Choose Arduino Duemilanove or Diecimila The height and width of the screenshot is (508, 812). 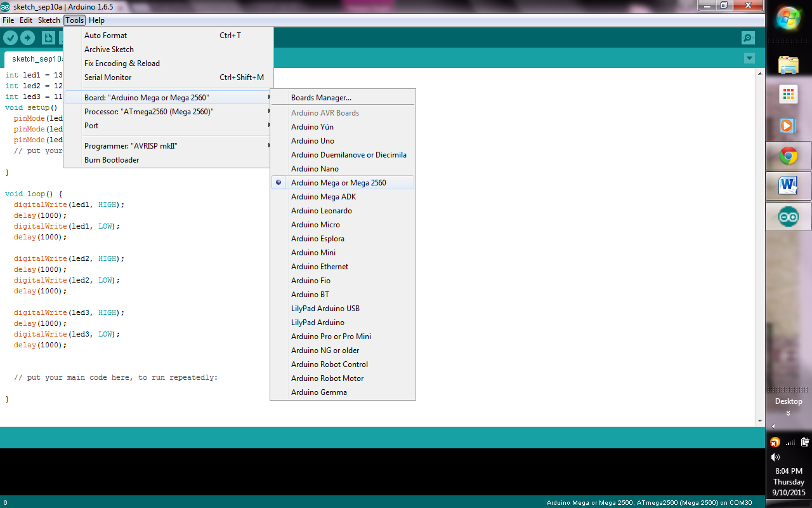pos(343,155)
